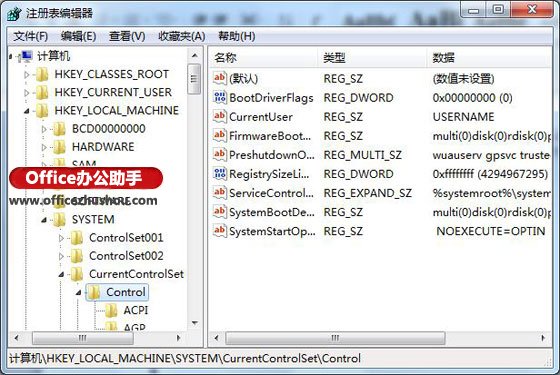560x375 pixels.
Task: Collapse the HKEY_LOCAL_MACHINE node
Action: point(27,111)
